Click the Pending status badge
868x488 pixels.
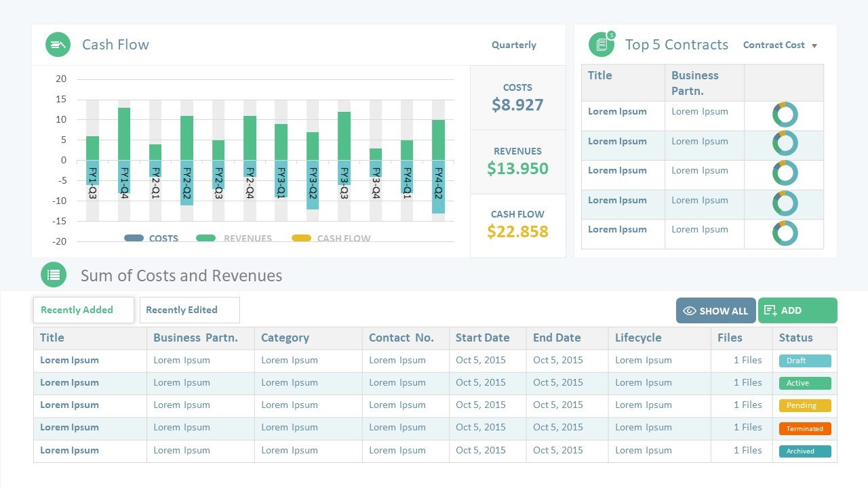805,405
